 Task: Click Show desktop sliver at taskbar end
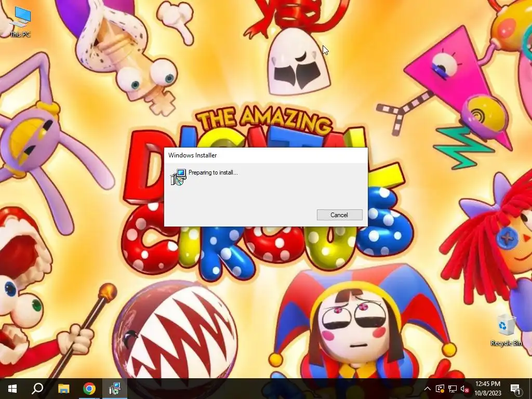[530, 389]
